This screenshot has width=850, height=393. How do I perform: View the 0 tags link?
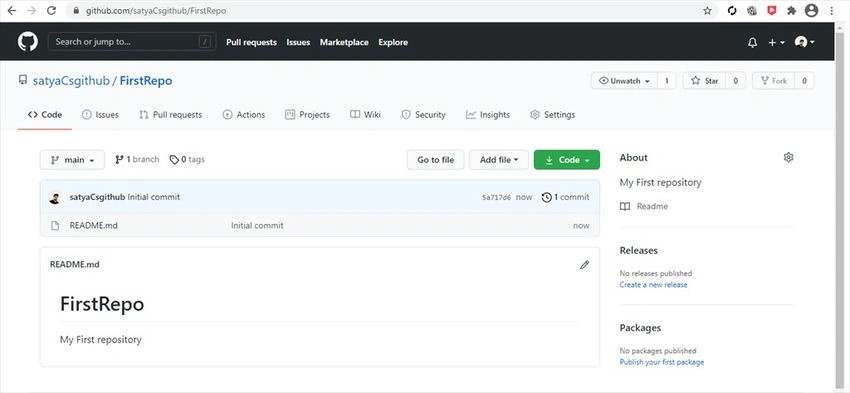(187, 159)
